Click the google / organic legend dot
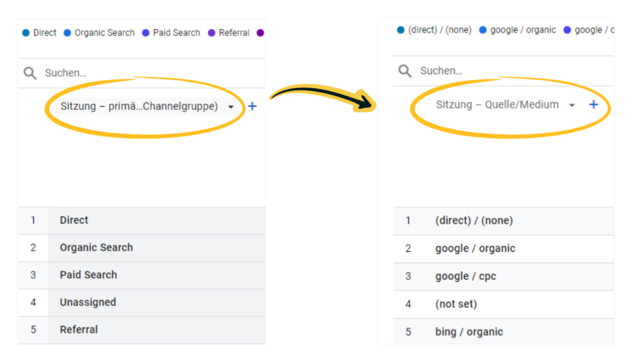Screen dimensions: 633x364 (x=483, y=30)
